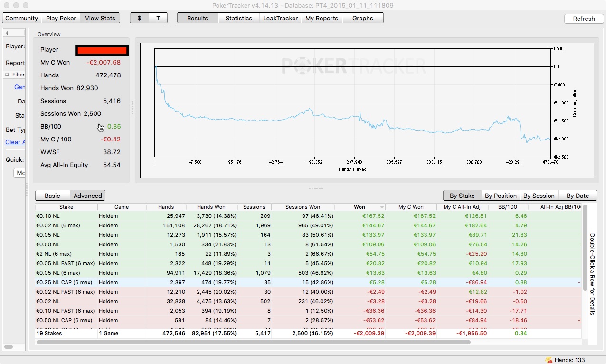606x364 pixels.
Task: Sort by Hands Won column header
Action: coord(211,207)
